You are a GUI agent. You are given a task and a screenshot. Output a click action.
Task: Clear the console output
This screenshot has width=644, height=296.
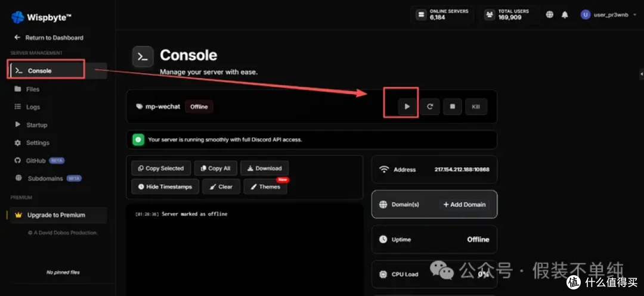221,186
